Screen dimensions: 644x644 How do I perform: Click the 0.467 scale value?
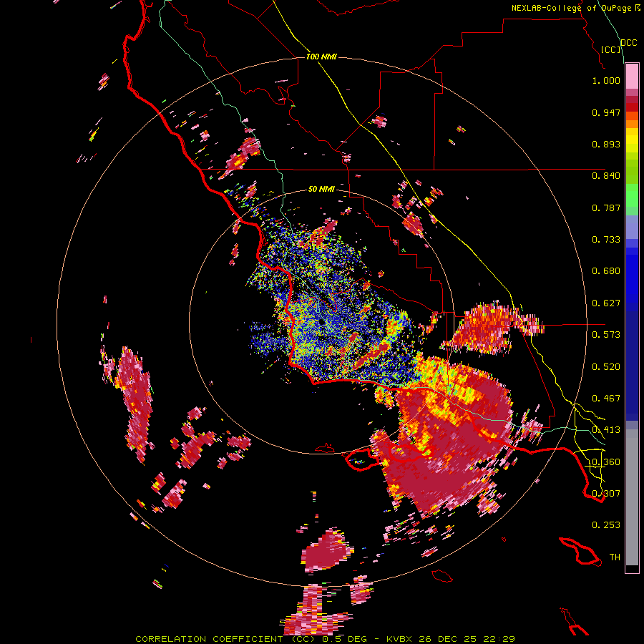click(606, 399)
